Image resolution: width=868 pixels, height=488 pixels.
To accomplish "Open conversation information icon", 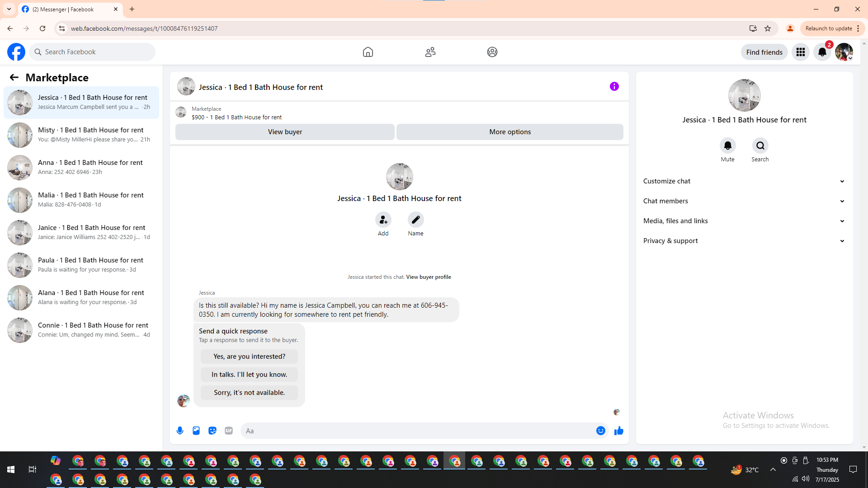I will [614, 86].
